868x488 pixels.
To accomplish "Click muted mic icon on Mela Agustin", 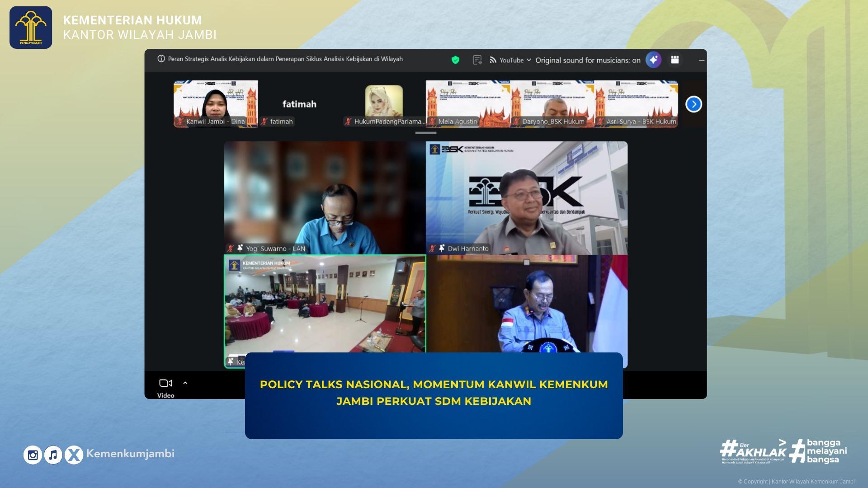I will click(432, 122).
